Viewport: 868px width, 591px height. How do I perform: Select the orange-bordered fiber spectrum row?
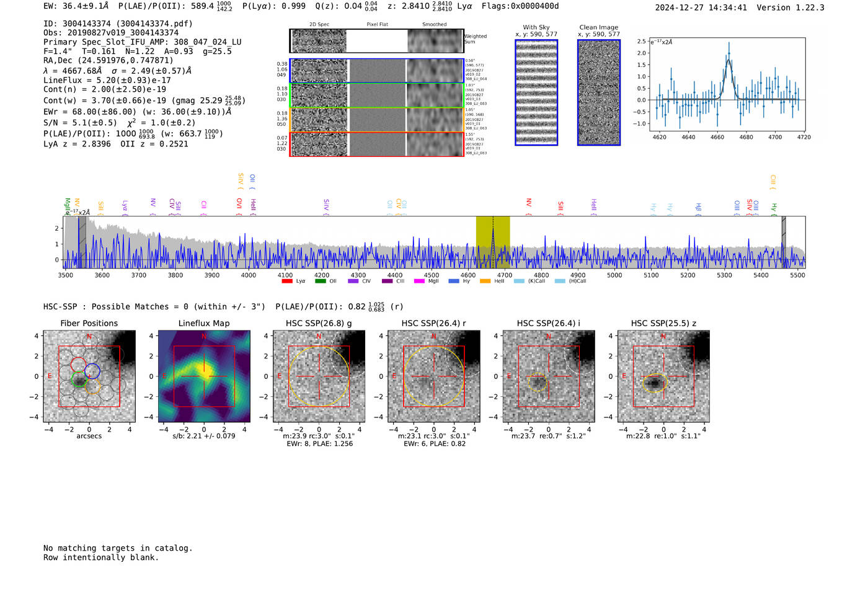click(376, 120)
